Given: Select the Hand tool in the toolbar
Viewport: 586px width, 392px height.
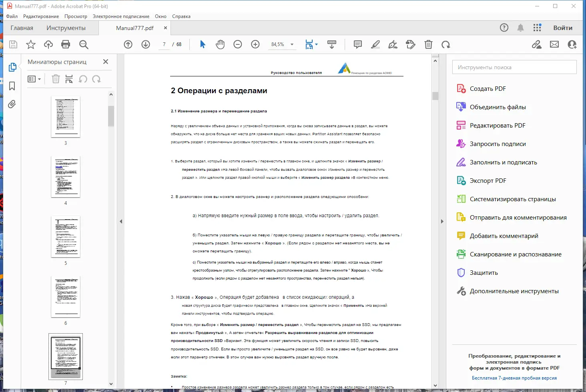Looking at the screenshot, I should (x=220, y=44).
